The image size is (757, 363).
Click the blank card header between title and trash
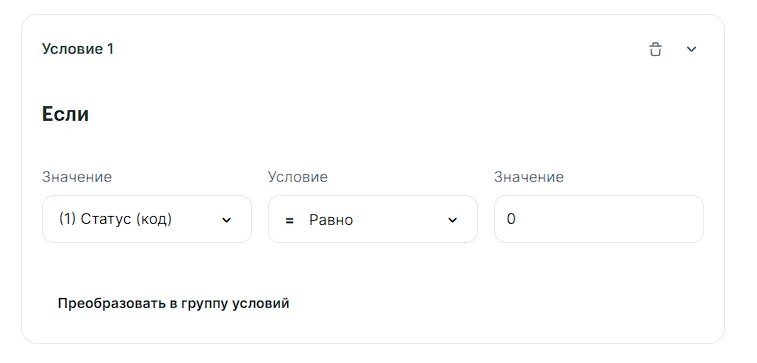coord(381,49)
